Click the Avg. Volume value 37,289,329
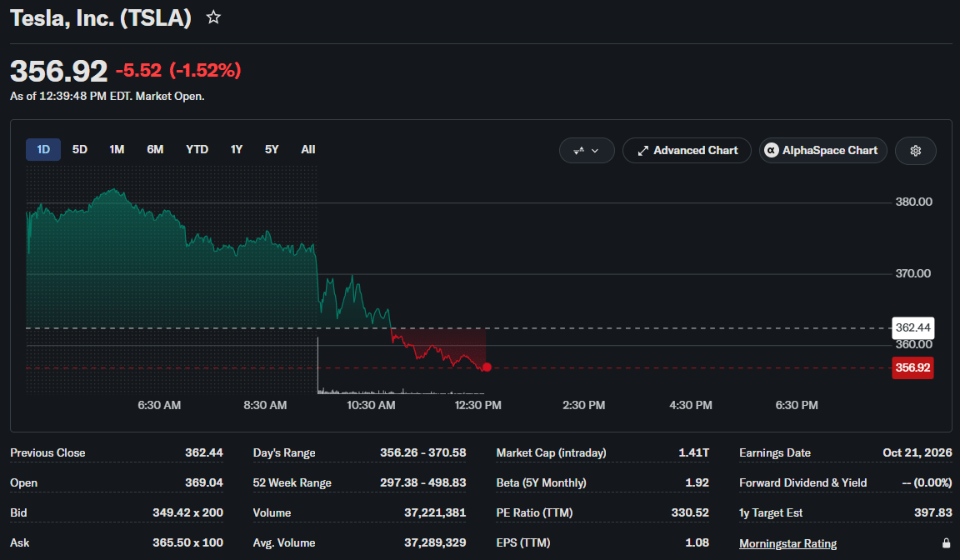The height and width of the screenshot is (560, 960). (435, 542)
